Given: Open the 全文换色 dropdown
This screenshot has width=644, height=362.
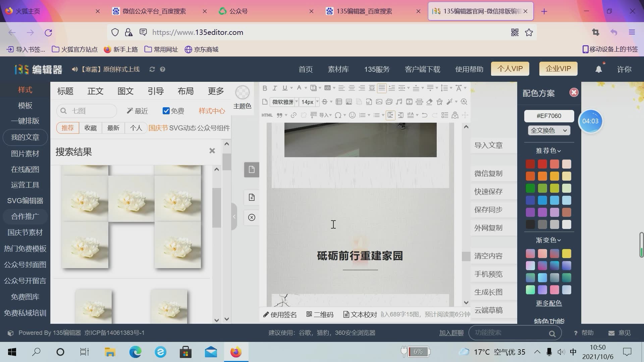Looking at the screenshot, I should 549,130.
